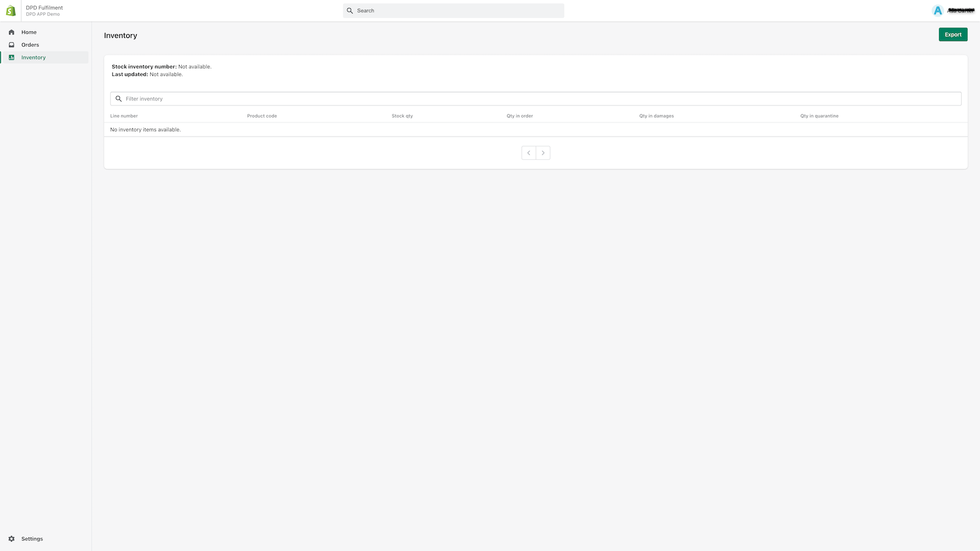This screenshot has height=551, width=980.
Task: Click the Qty in order column header
Action: click(519, 116)
